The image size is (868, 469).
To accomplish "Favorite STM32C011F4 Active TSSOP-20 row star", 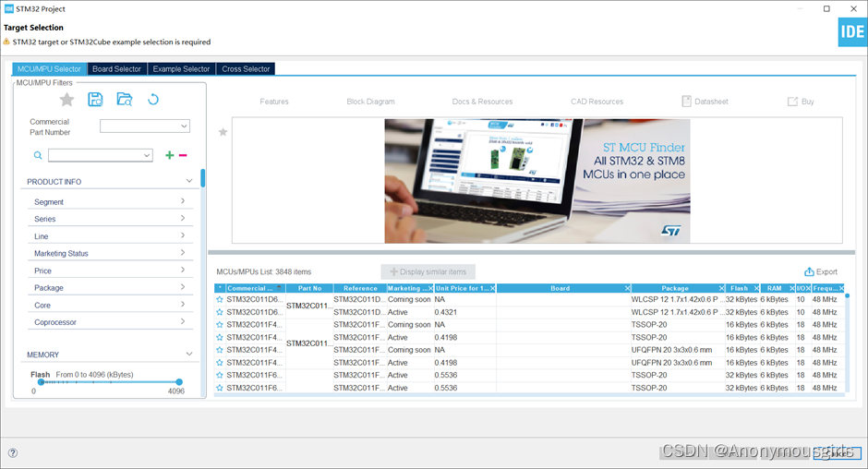I will (220, 337).
